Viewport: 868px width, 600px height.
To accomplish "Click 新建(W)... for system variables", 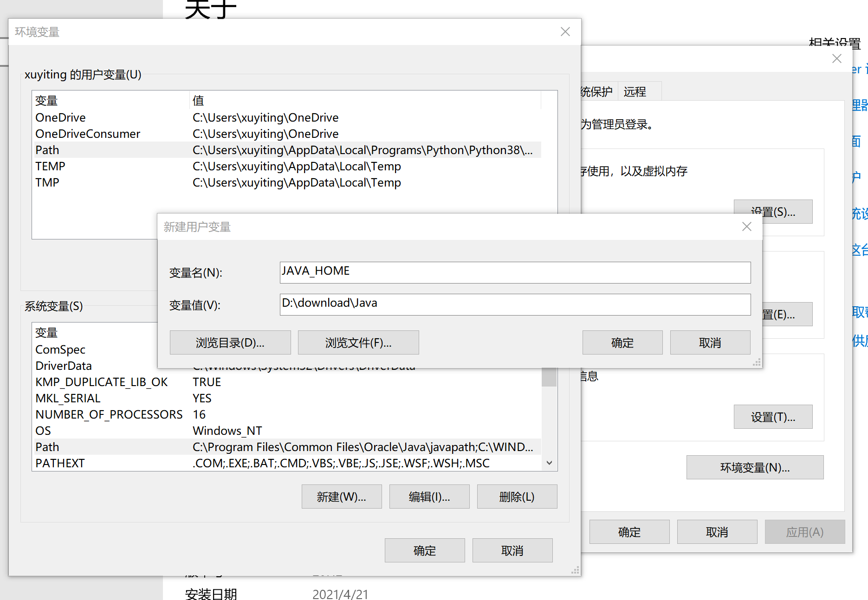I will [x=342, y=497].
